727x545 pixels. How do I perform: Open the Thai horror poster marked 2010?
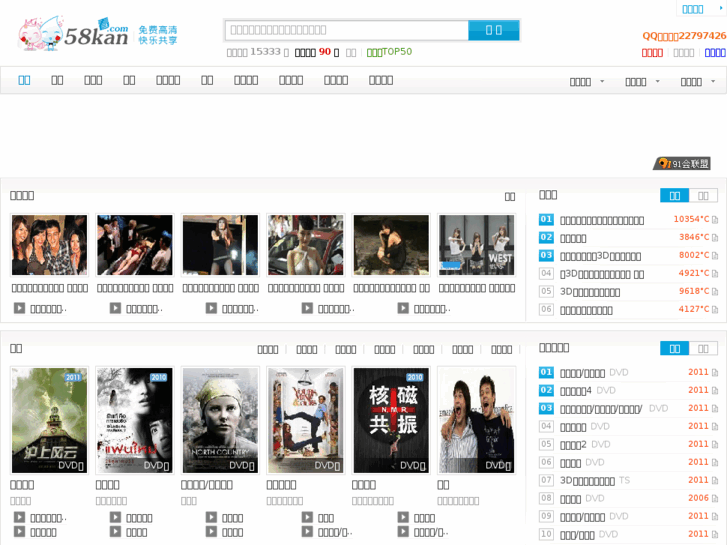134,420
